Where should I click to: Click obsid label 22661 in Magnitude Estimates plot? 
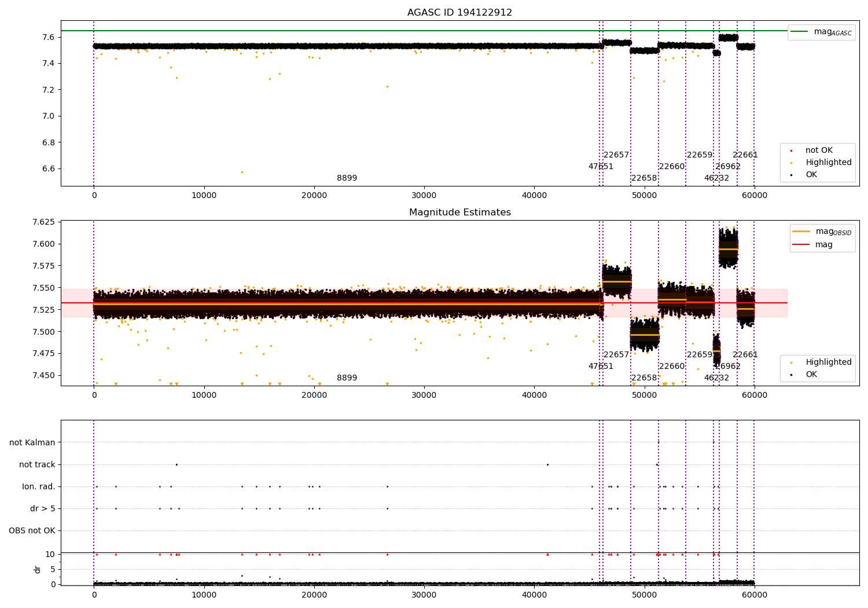[745, 355]
